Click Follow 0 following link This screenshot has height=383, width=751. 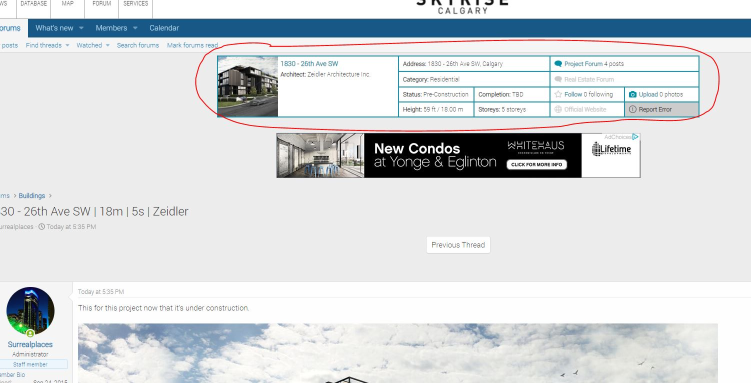click(589, 94)
